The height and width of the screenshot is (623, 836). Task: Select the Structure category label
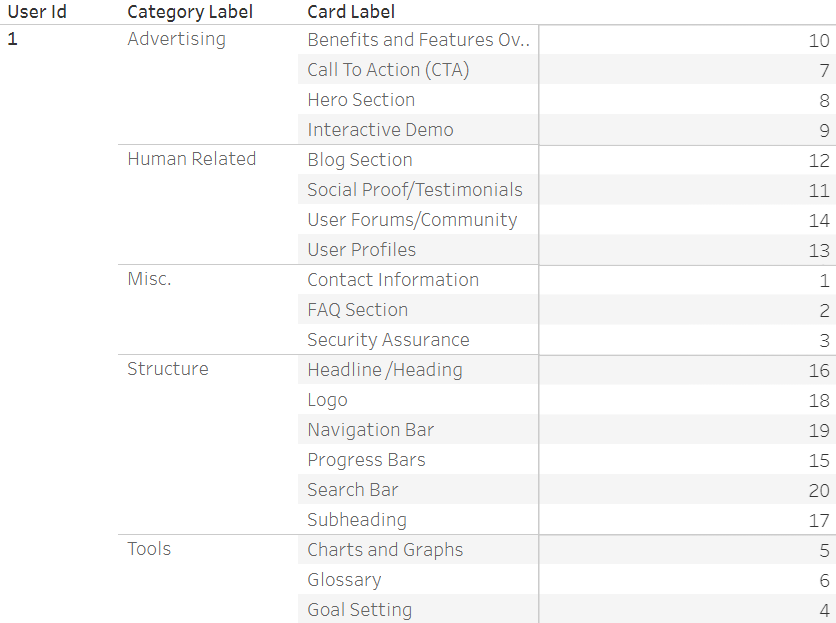[168, 369]
